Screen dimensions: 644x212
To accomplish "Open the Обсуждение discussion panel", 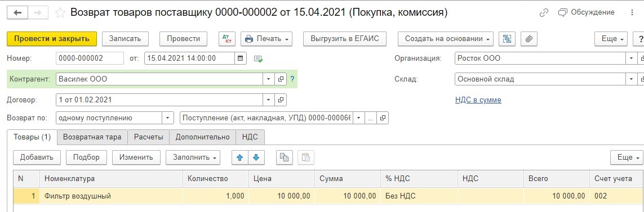I will (586, 12).
